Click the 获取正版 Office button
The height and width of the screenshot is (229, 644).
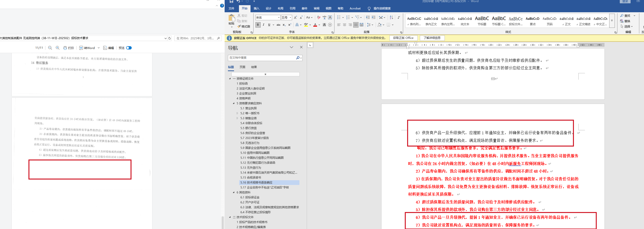pyautogui.click(x=403, y=38)
